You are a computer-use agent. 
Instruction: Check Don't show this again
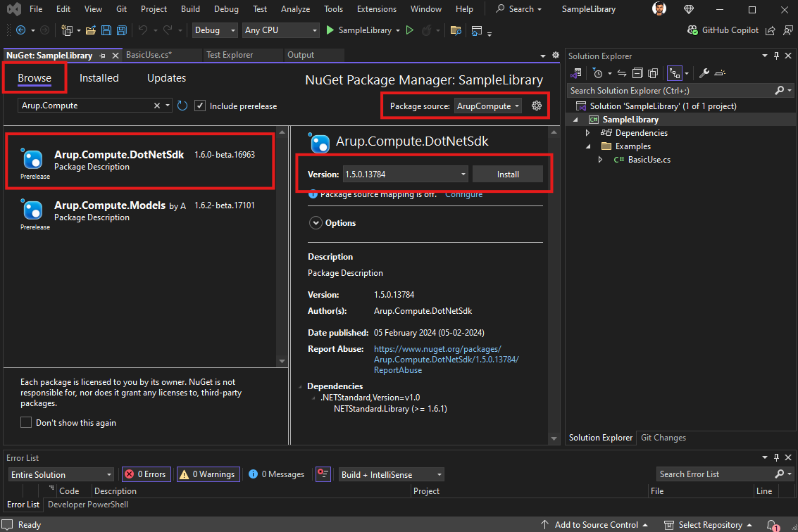pyautogui.click(x=26, y=423)
